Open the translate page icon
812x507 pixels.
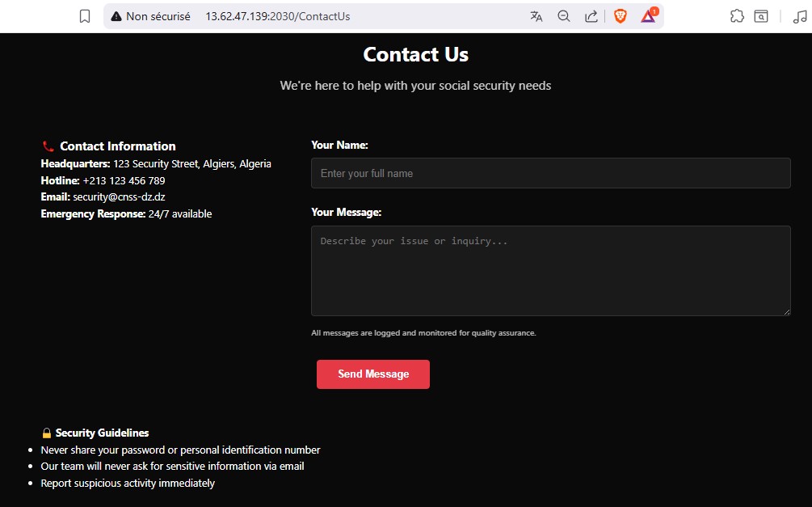click(x=536, y=16)
